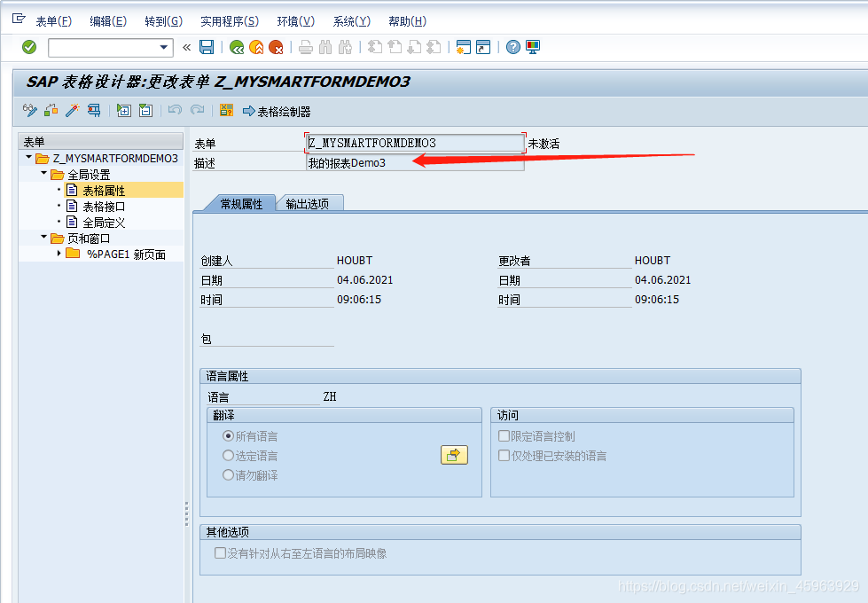Click the Display/Change glasses-pencil icon
The width and height of the screenshot is (868, 603).
click(x=30, y=110)
